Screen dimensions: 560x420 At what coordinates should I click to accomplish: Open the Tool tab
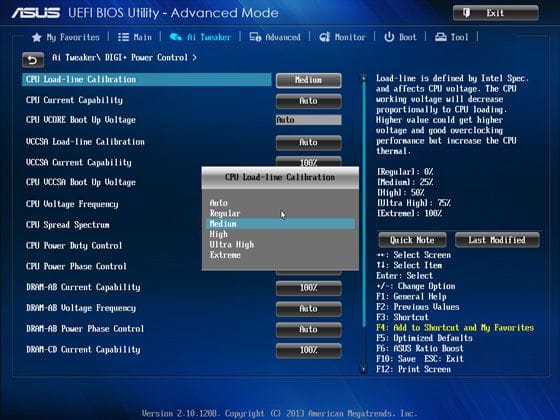click(451, 37)
